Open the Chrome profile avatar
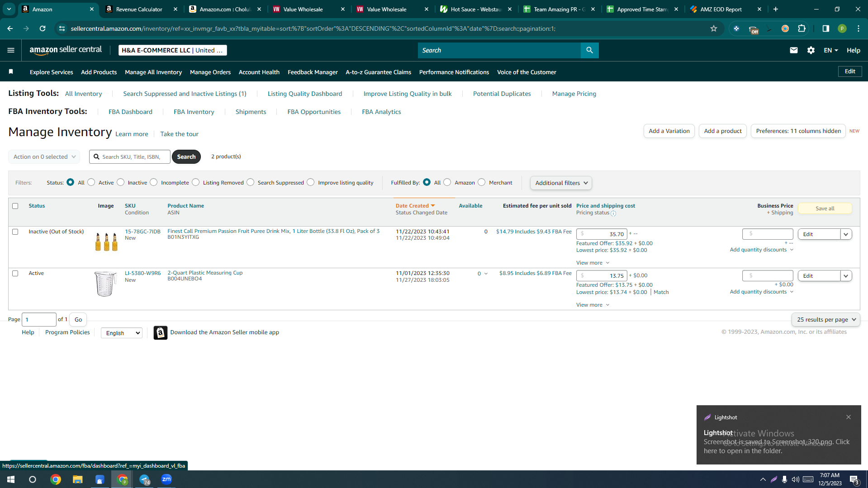The image size is (868, 488). coord(842,28)
